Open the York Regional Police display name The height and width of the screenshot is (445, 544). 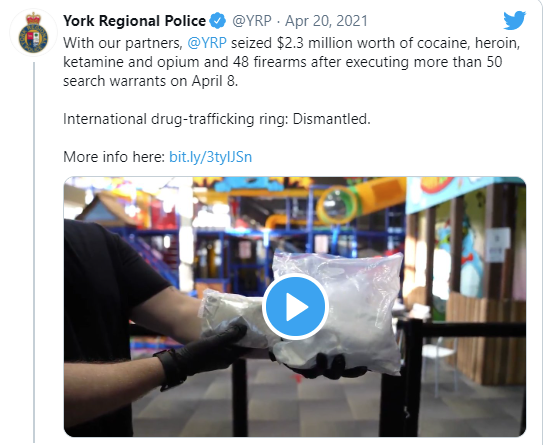point(134,21)
